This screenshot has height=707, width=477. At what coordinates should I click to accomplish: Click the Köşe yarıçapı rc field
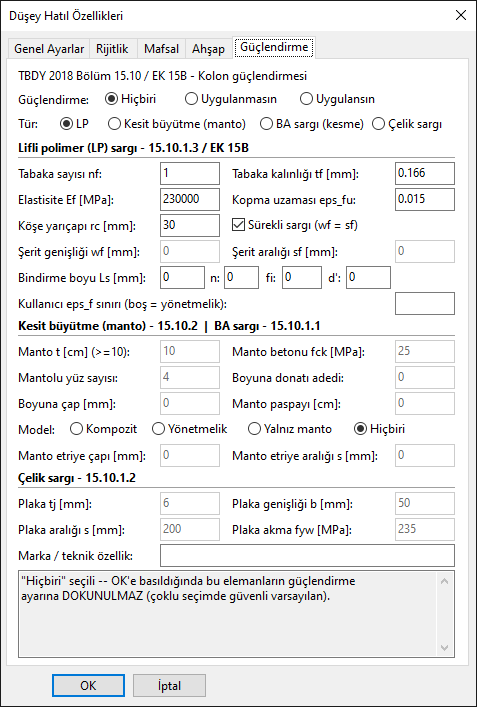[x=190, y=225]
